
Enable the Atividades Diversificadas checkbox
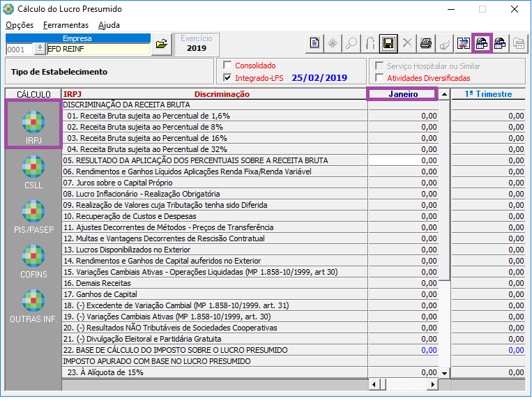tap(379, 77)
